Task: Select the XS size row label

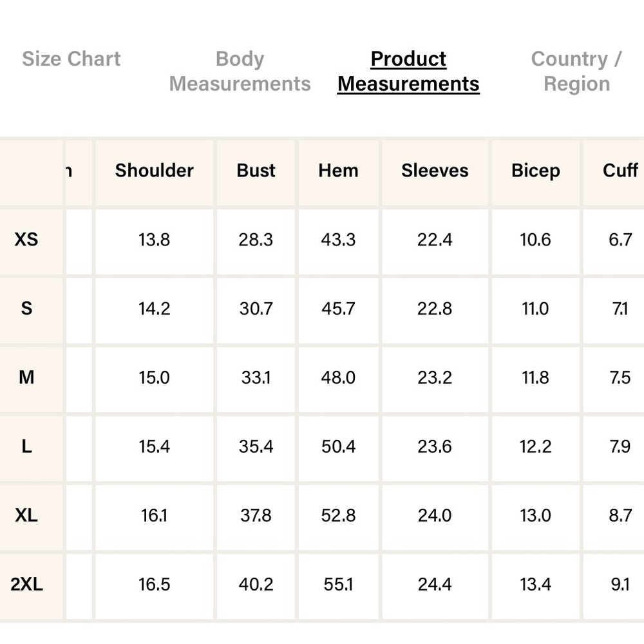Action: [x=26, y=240]
